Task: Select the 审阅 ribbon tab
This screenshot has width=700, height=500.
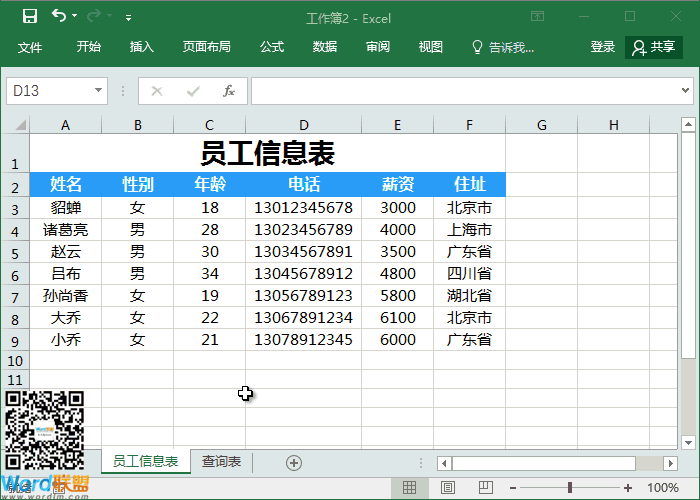Action: pos(378,46)
